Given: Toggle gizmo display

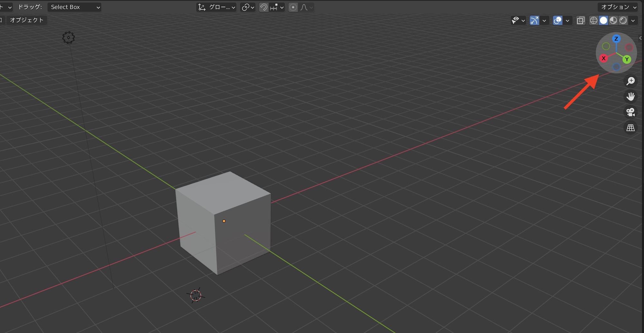Looking at the screenshot, I should [534, 21].
